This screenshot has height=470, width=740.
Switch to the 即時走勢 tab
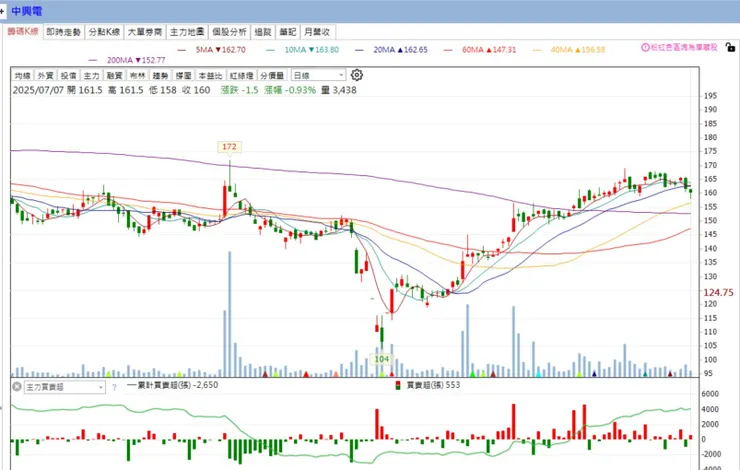pyautogui.click(x=64, y=32)
